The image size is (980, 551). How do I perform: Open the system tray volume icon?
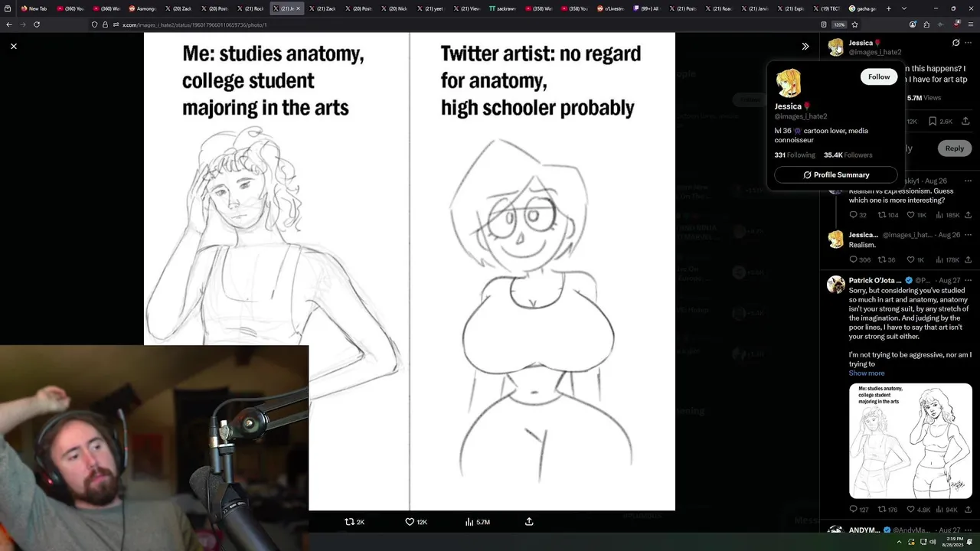tap(932, 542)
